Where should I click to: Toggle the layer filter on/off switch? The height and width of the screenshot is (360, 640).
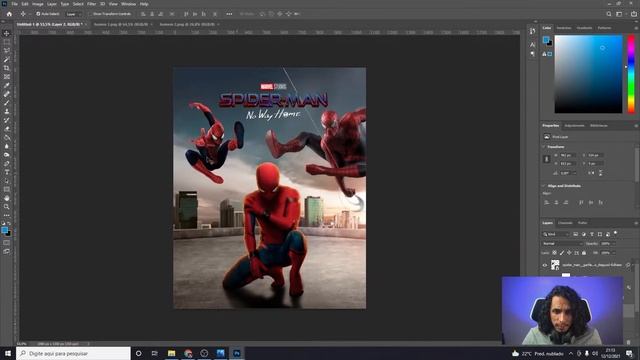(x=616, y=233)
